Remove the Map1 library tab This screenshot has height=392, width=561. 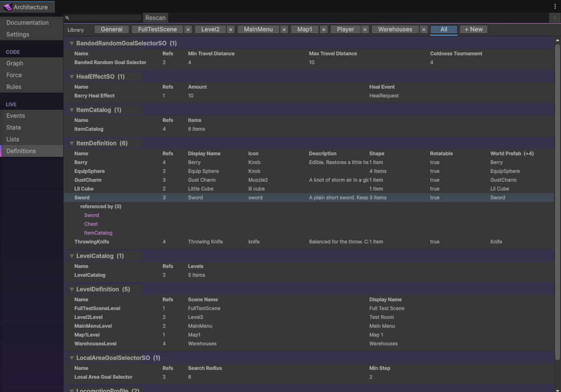pyautogui.click(x=324, y=29)
